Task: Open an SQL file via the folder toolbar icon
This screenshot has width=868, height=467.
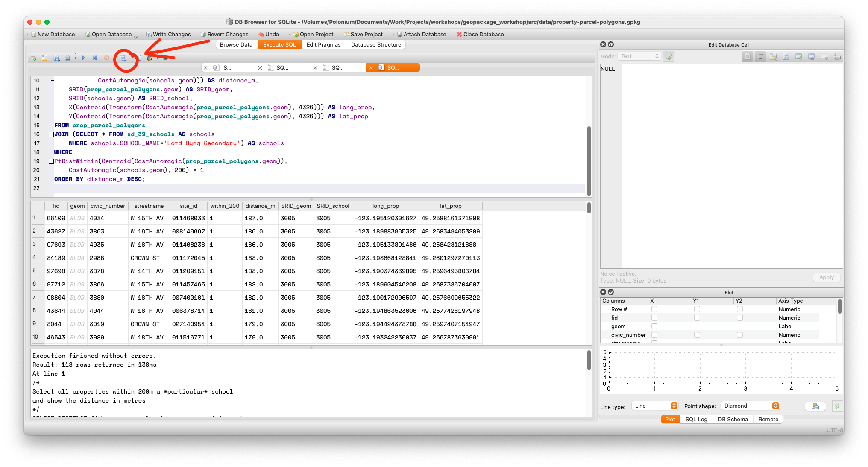Action: pos(45,58)
